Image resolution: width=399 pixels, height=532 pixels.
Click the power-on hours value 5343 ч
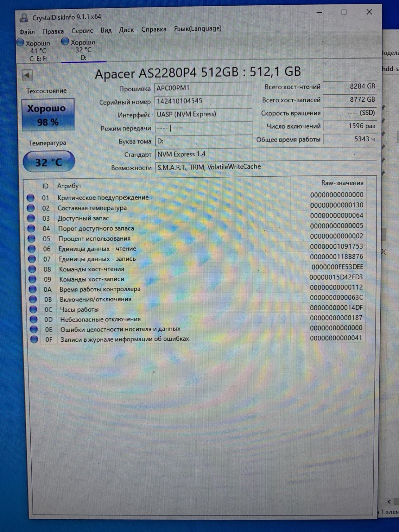(x=350, y=139)
